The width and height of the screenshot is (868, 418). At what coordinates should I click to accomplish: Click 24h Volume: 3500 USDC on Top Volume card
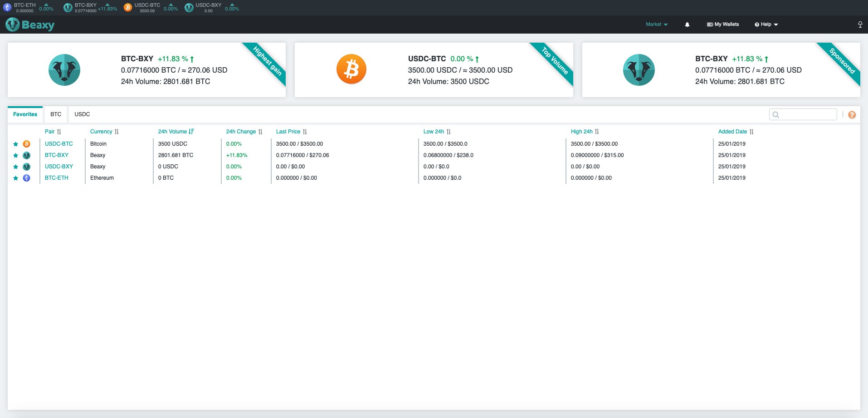449,82
